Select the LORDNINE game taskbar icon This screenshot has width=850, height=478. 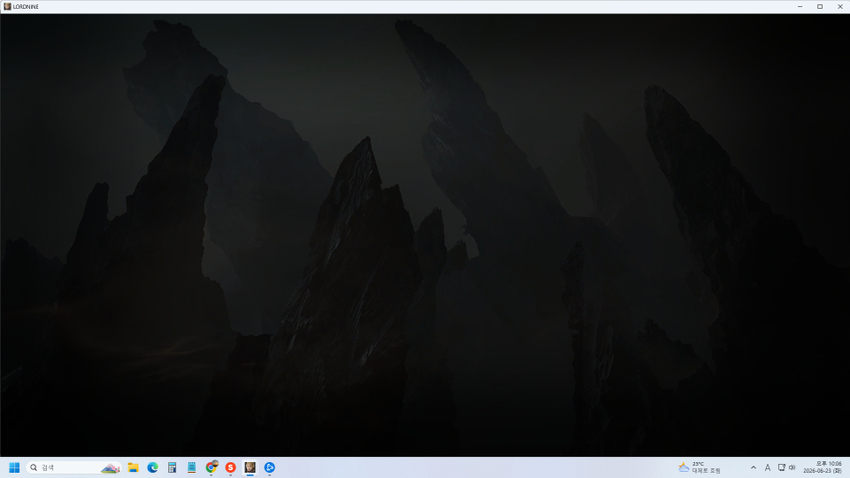point(250,467)
